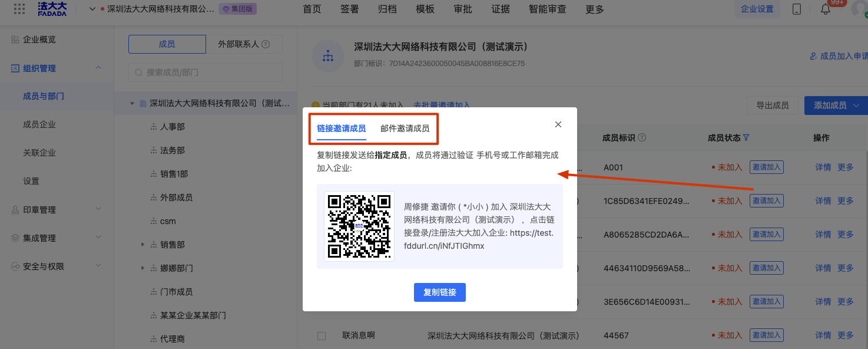Open the app grid launcher icon
The image size is (868, 349).
(x=19, y=9)
